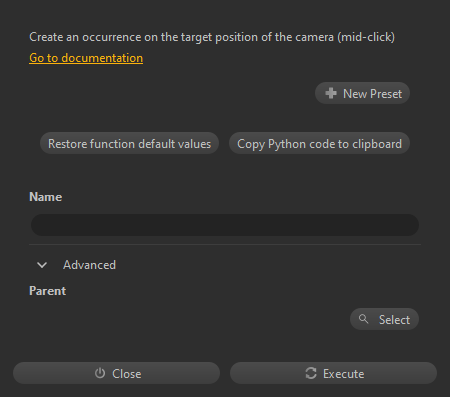Click the empty Parent value area beside Select
Screen dimensions: 450x397
[x=188, y=319]
